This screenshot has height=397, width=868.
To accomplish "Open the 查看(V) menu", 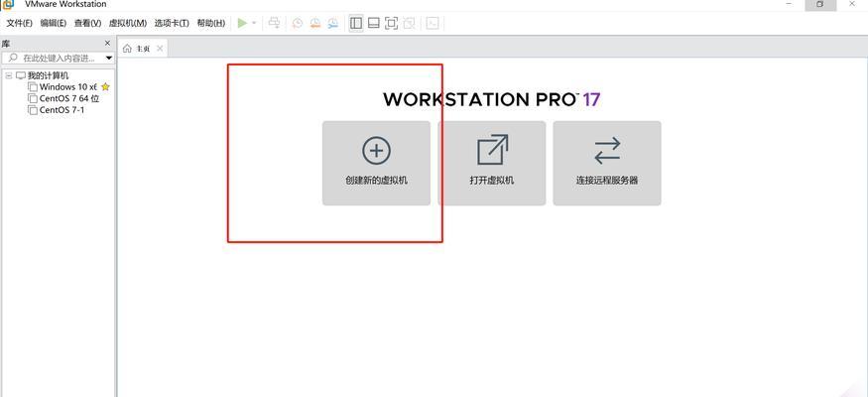I will click(x=88, y=23).
